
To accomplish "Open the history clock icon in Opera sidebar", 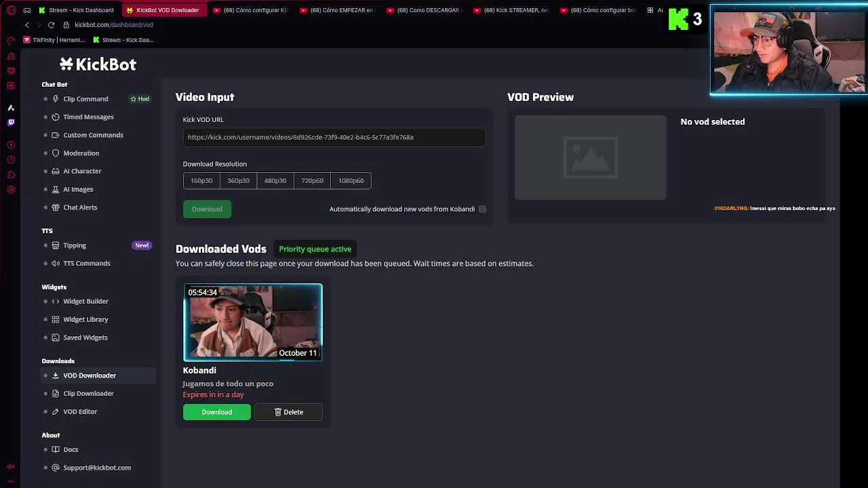I will (11, 160).
